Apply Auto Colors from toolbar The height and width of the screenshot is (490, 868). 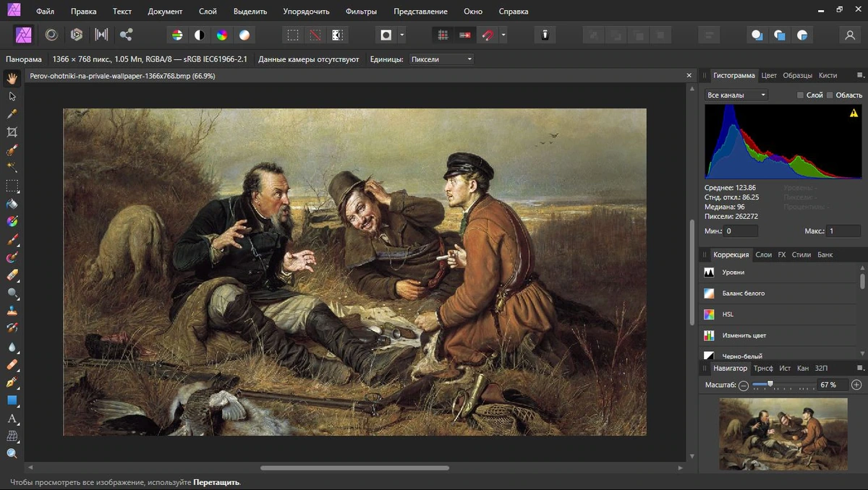tap(222, 34)
